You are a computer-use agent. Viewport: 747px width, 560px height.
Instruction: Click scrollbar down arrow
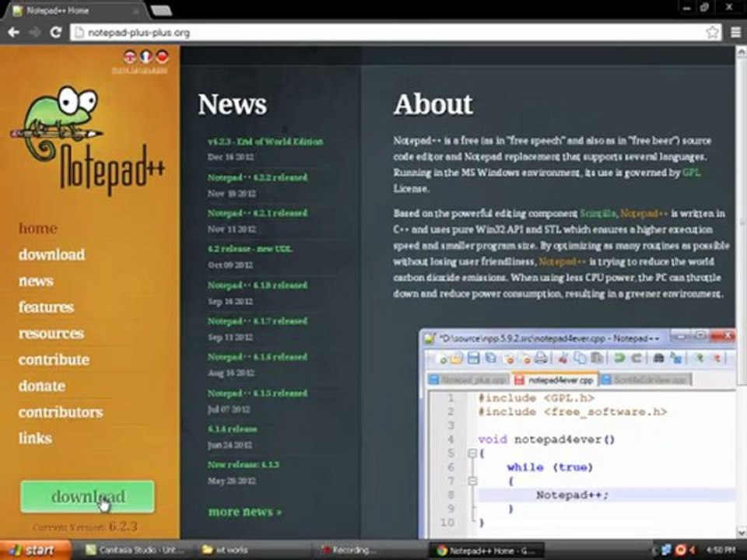tap(742, 532)
